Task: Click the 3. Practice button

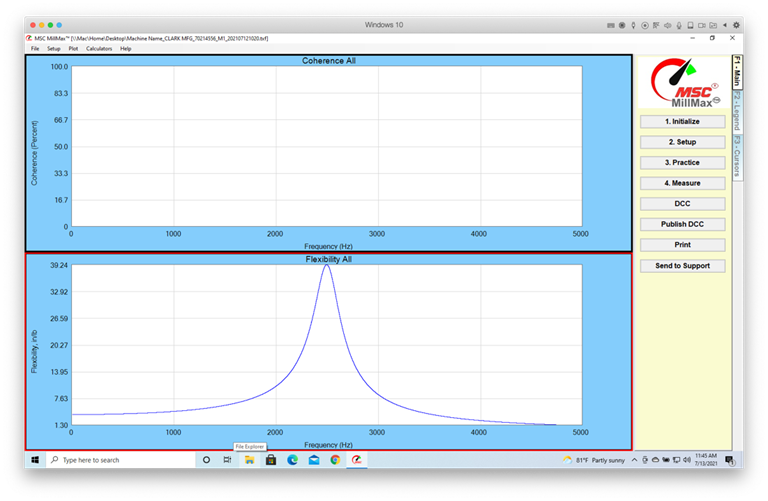Action: click(x=682, y=163)
